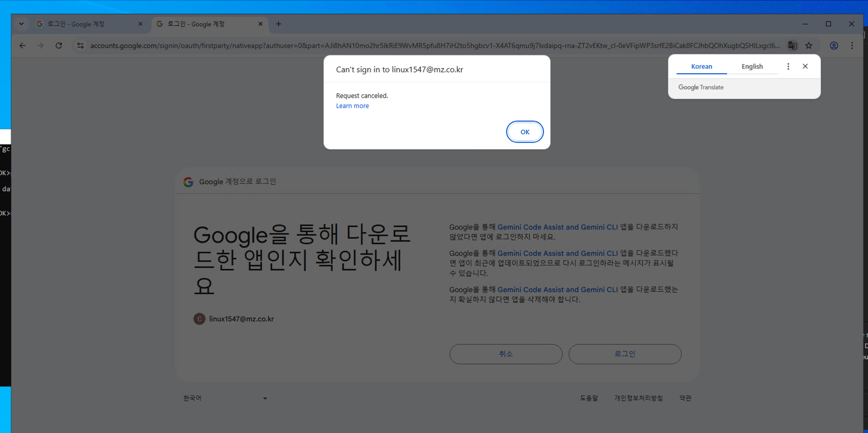Click the Can't sign in dialog title
The width and height of the screenshot is (868, 433).
tap(399, 70)
